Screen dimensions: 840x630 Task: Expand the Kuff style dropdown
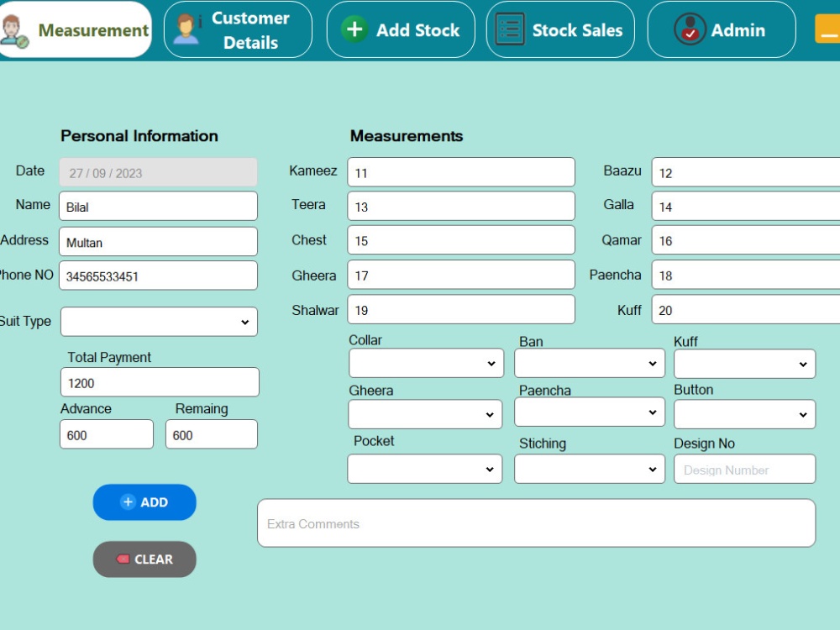point(744,364)
